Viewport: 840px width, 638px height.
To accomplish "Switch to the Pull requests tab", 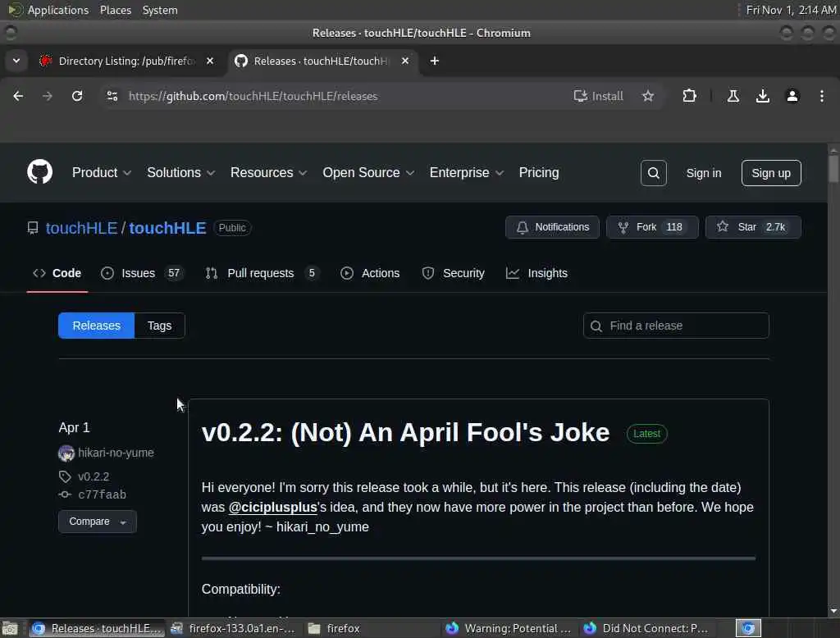I will pos(262,273).
